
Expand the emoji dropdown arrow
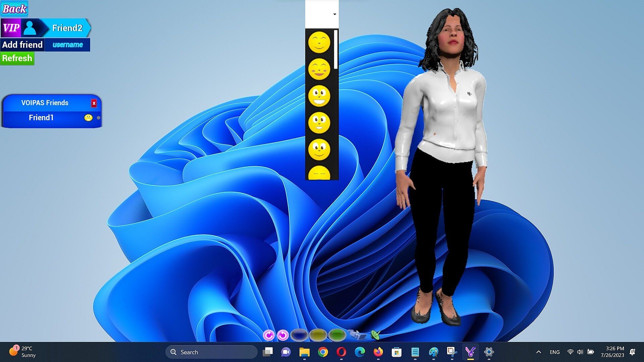click(334, 14)
